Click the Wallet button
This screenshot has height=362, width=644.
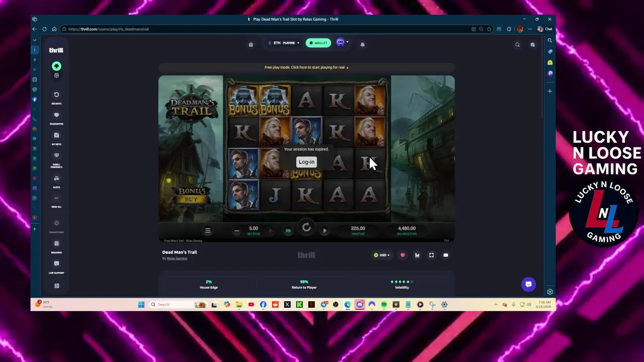pos(318,43)
